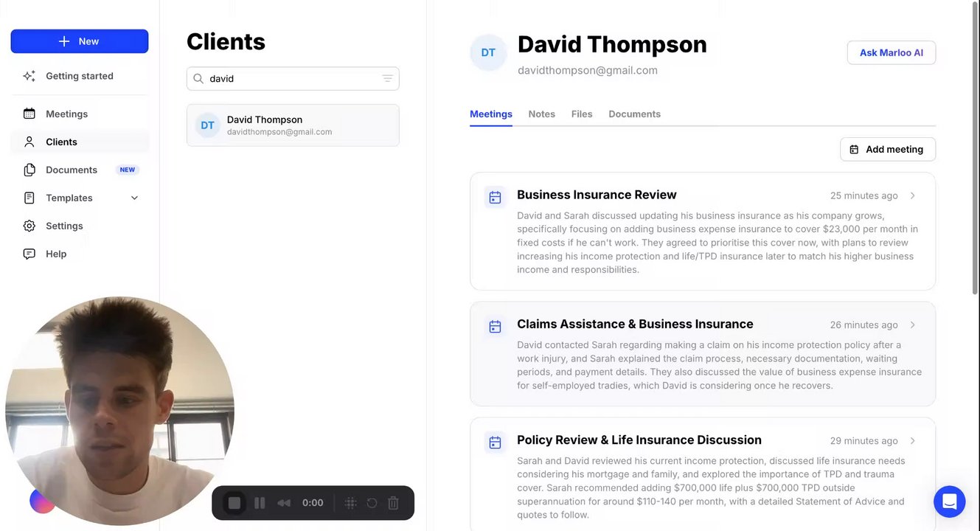
Task: Click the NEW badge beside Documents
Action: (128, 170)
